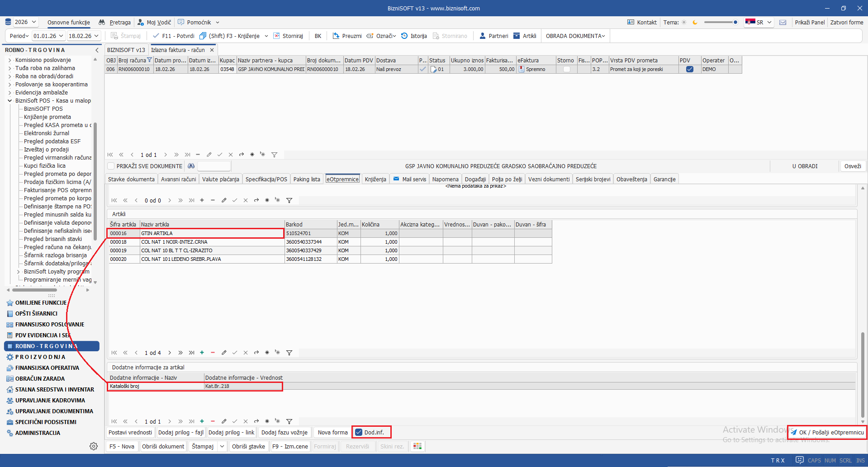Open the settings gear in sidebar

(x=94, y=446)
